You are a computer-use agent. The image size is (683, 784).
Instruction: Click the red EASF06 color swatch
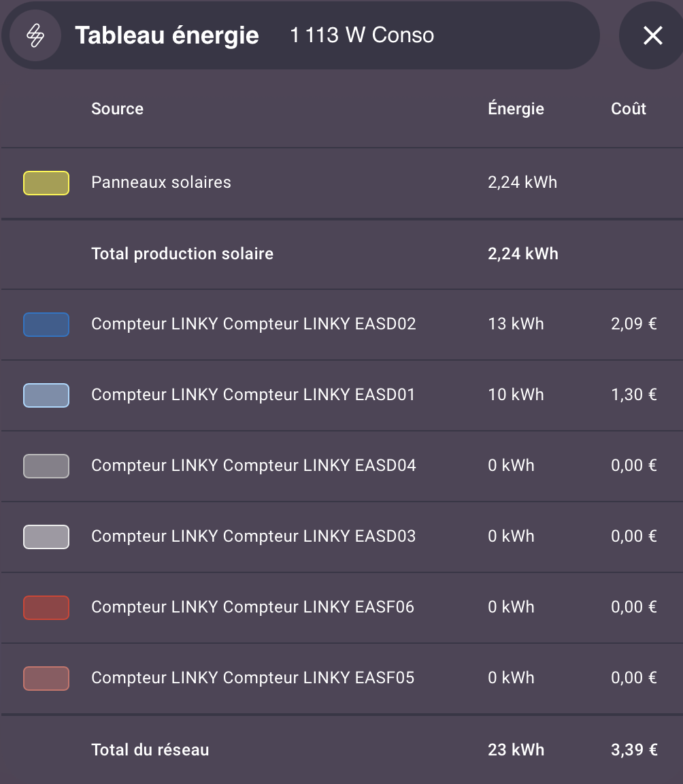point(46,608)
